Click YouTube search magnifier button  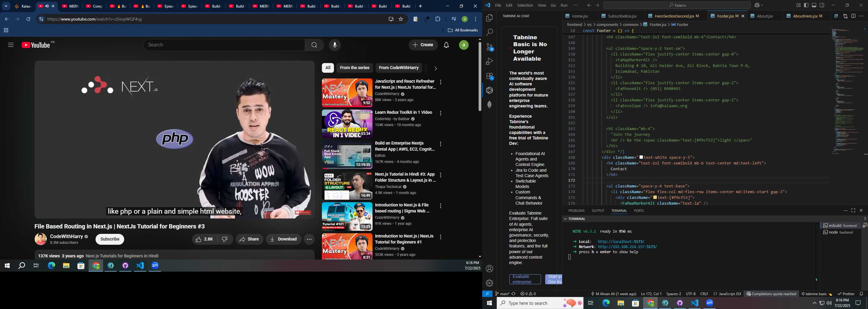[x=314, y=45]
